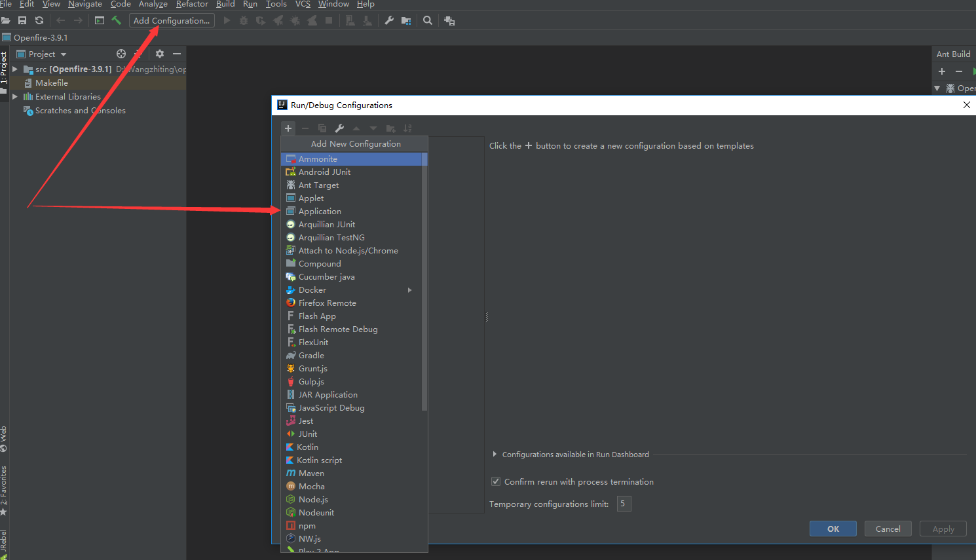The image size is (976, 560).
Task: Click the OK button
Action: point(833,529)
